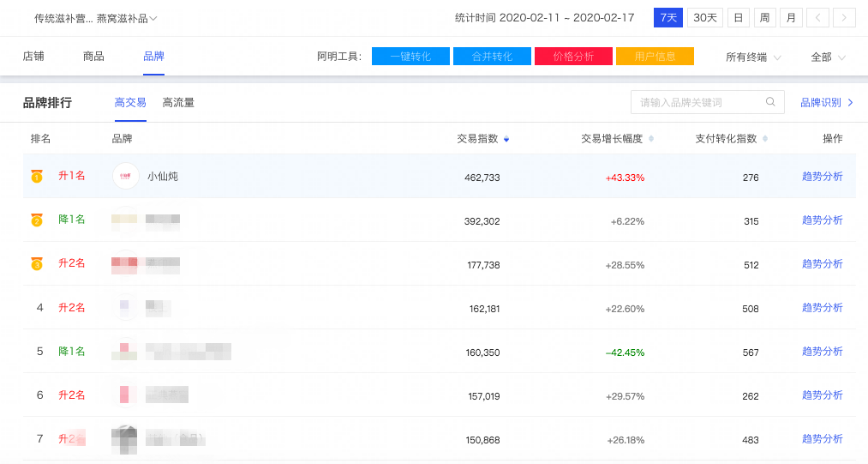Screen dimensions: 868x464
Task: Select the 日 statistics period
Action: (x=738, y=18)
